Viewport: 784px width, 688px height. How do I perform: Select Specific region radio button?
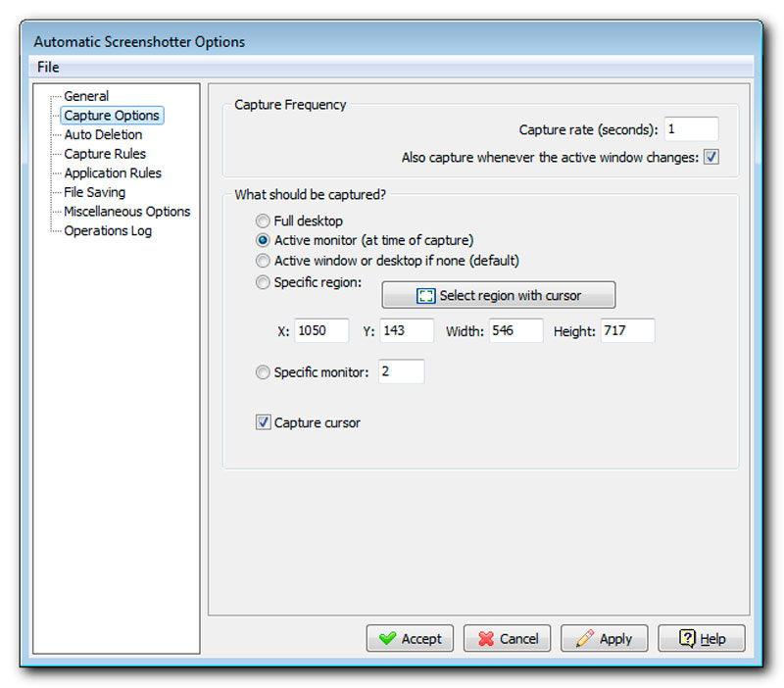263,282
